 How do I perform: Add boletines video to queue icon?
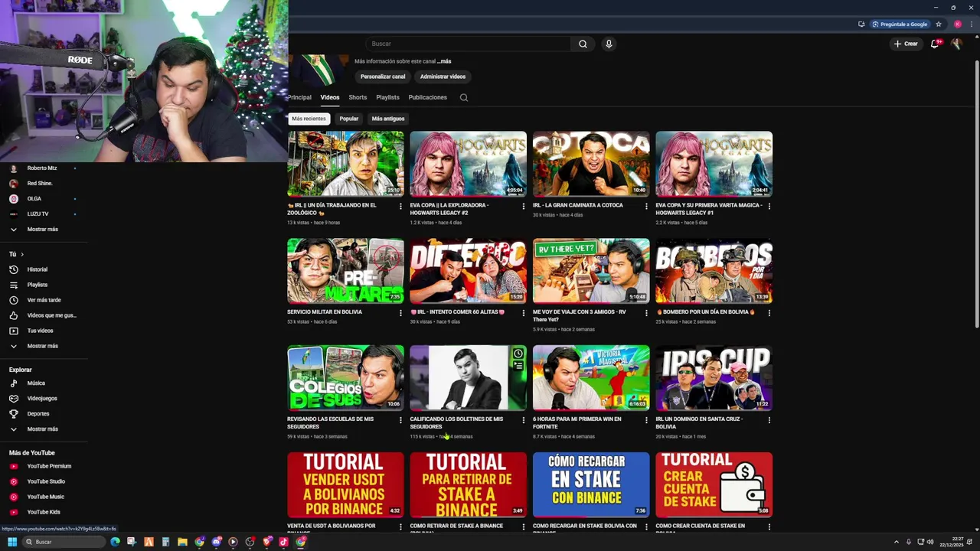click(x=518, y=366)
